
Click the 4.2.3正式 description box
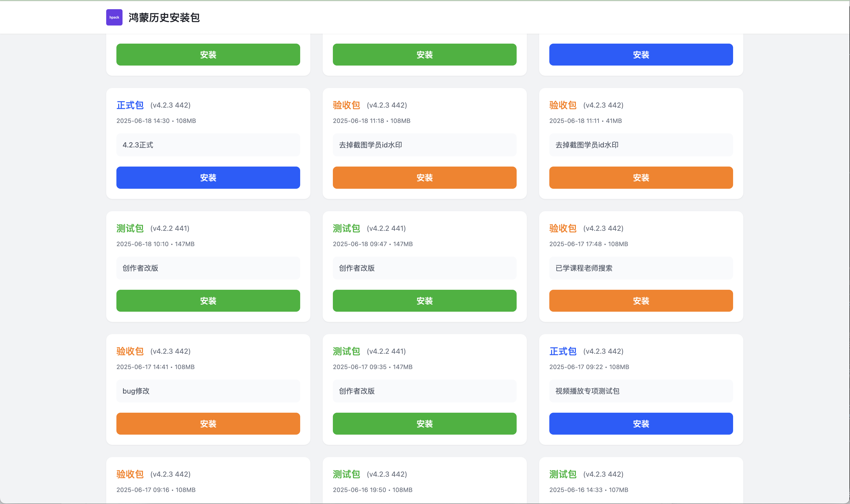click(208, 145)
